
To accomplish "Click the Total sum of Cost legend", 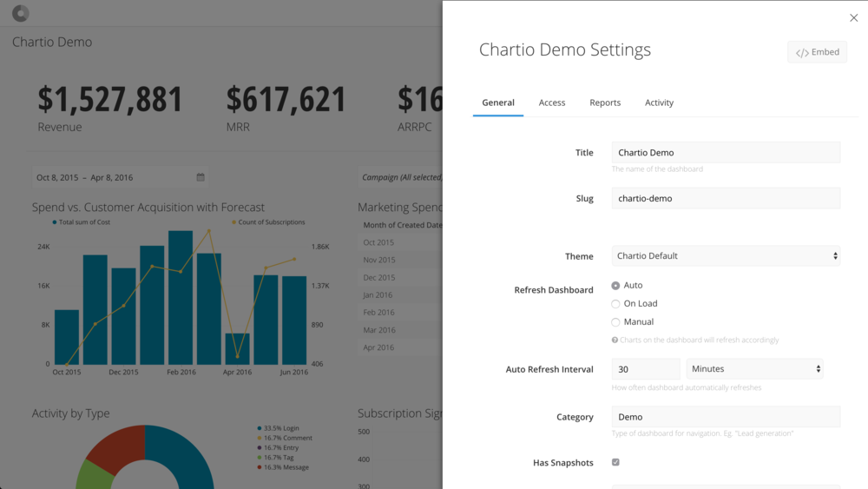I will pyautogui.click(x=81, y=222).
